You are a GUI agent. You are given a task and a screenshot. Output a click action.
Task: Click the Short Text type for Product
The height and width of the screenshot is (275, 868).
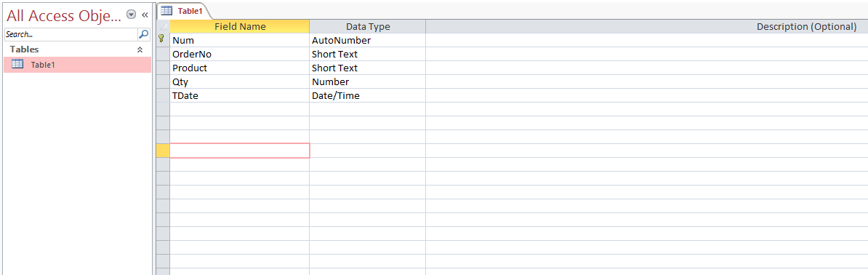pyautogui.click(x=368, y=68)
